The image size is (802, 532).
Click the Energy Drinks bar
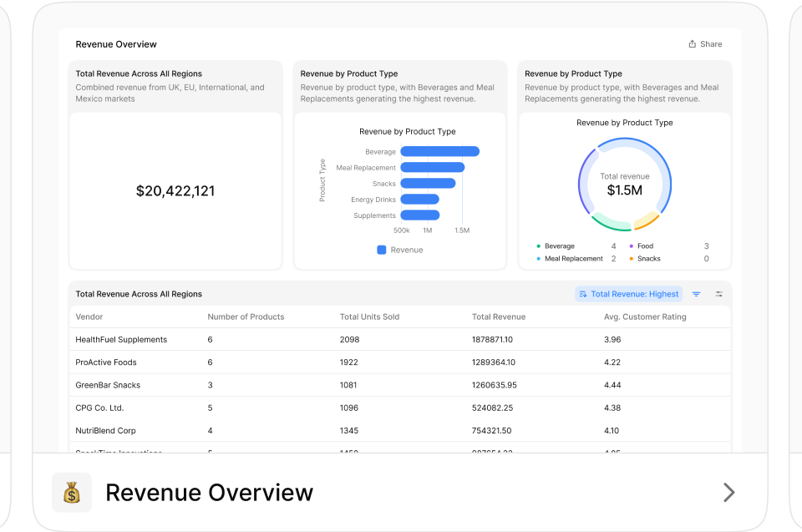pyautogui.click(x=420, y=199)
